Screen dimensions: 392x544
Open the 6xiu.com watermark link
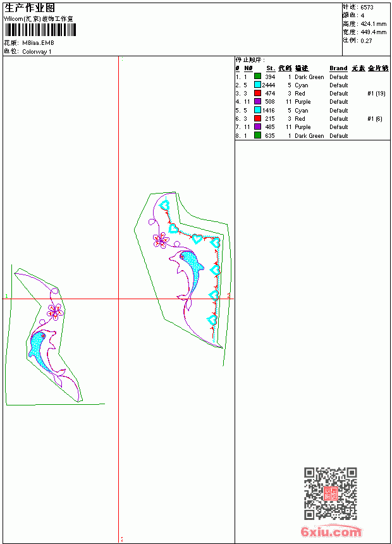click(x=331, y=531)
